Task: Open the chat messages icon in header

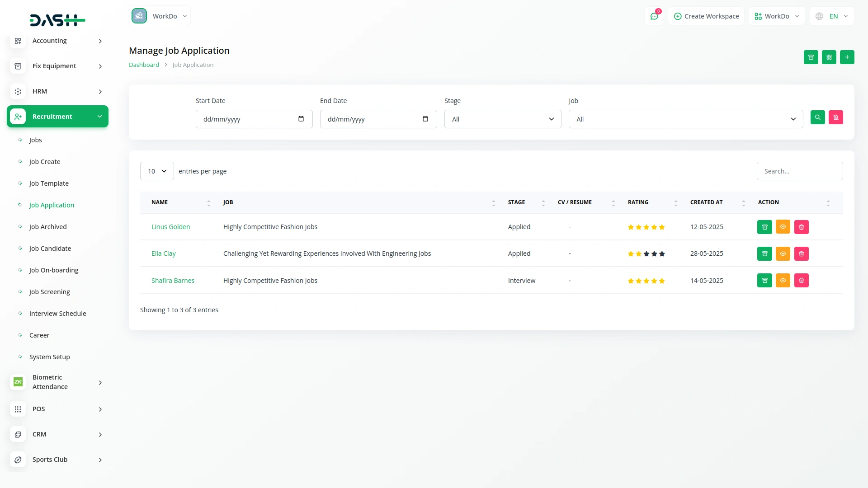Action: tap(654, 16)
